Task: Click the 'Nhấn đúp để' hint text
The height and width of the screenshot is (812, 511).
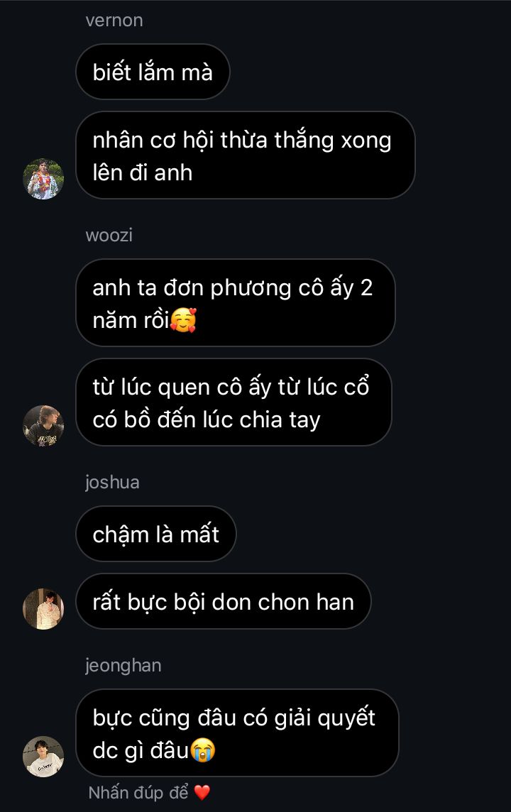Action: [138, 792]
